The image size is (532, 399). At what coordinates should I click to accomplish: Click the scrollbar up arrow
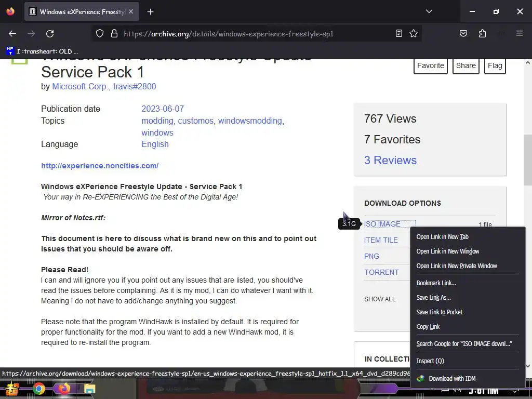point(528,63)
